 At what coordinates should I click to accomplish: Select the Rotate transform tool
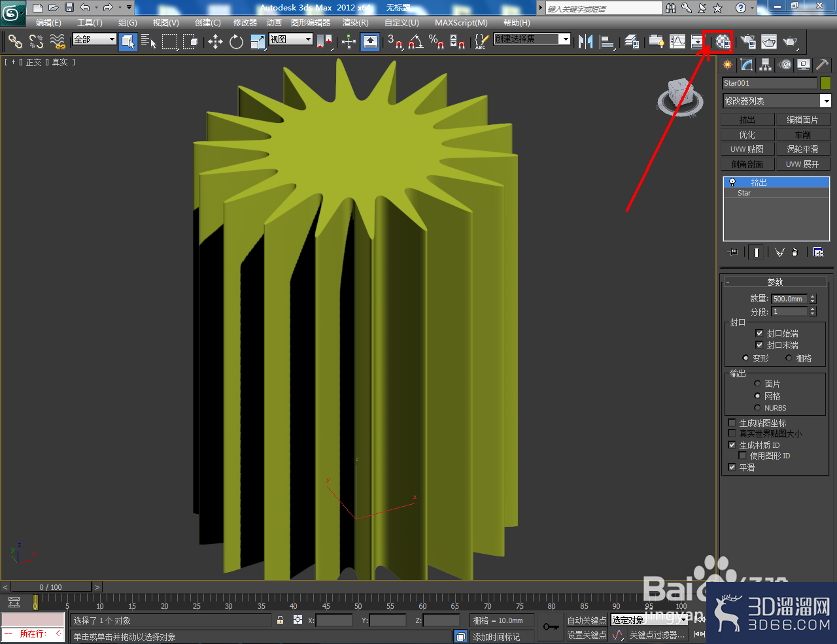click(x=236, y=41)
